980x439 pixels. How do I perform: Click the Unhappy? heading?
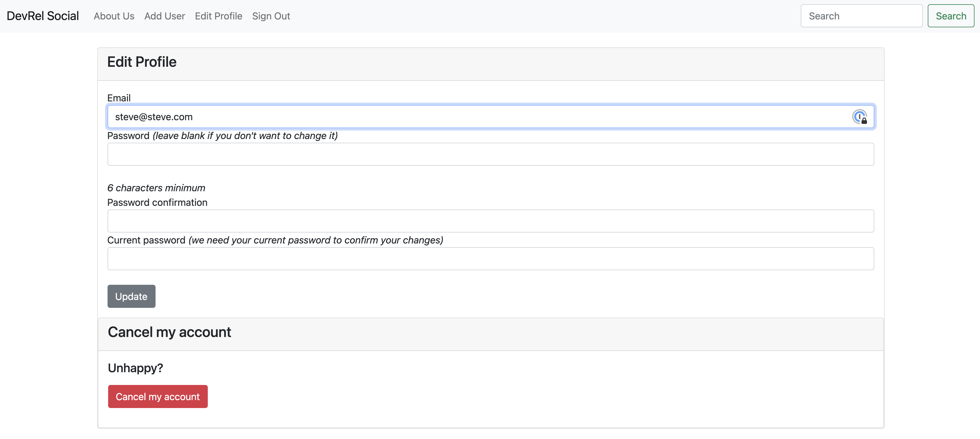click(135, 368)
